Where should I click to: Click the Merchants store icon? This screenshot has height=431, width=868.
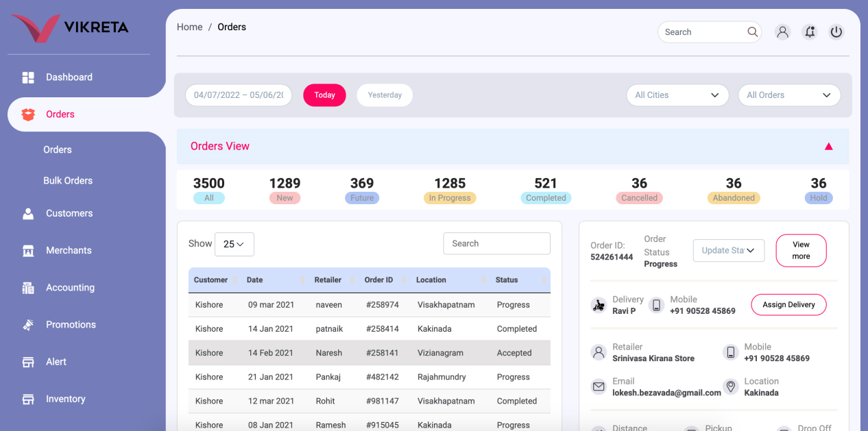point(28,251)
